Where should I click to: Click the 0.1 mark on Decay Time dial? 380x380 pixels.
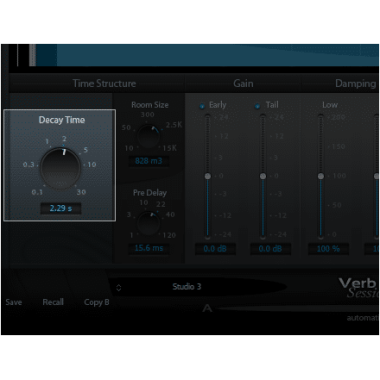point(37,192)
